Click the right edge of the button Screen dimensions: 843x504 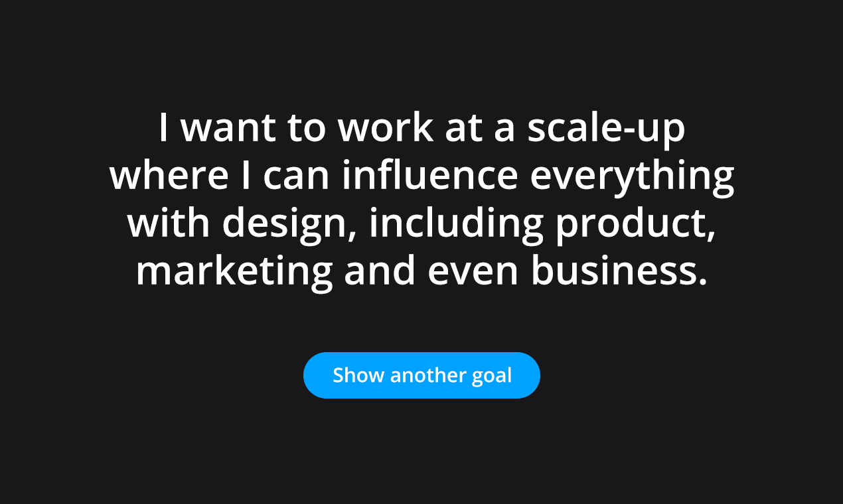(x=532, y=375)
